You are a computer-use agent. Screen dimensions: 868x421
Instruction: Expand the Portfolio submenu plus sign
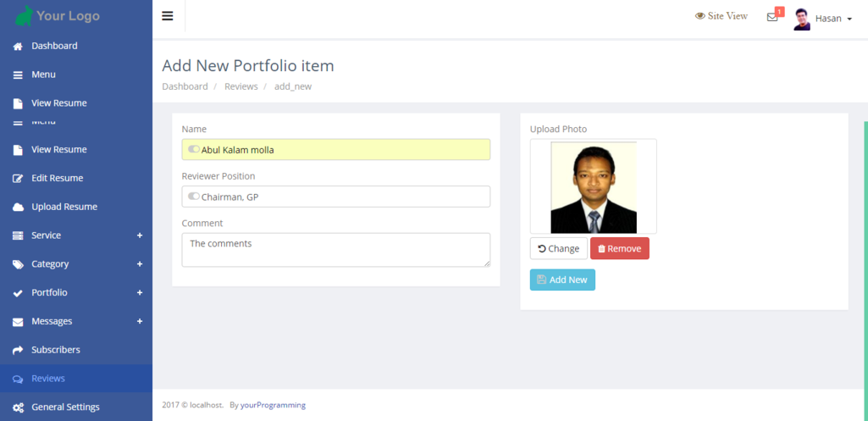point(140,293)
